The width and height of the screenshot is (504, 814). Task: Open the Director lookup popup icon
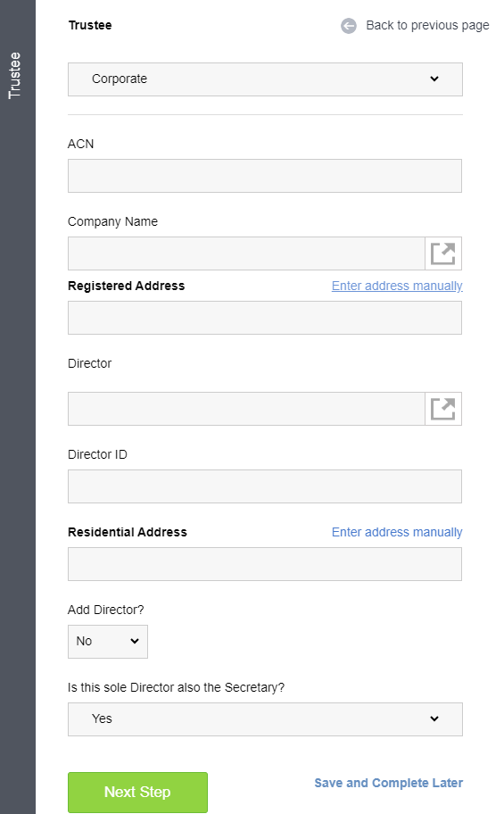tap(443, 409)
